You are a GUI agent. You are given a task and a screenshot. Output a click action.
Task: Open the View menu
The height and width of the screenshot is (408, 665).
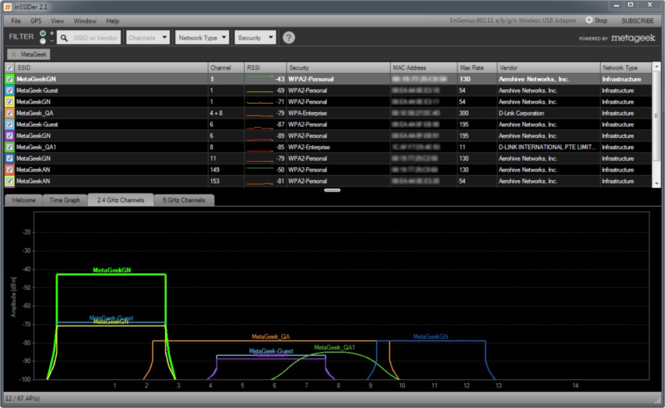click(x=57, y=21)
